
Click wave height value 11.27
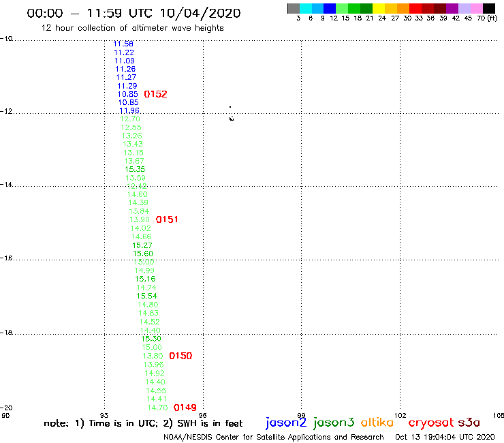tap(126, 77)
